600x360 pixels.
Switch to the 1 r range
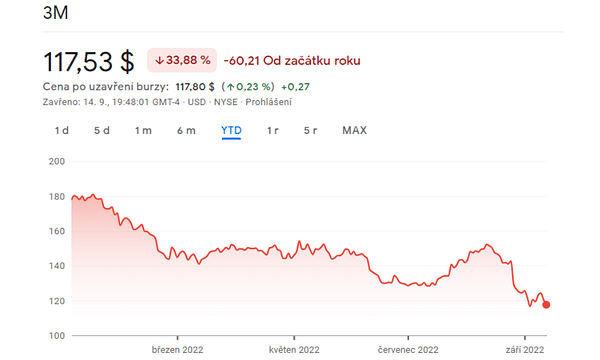[x=272, y=130]
